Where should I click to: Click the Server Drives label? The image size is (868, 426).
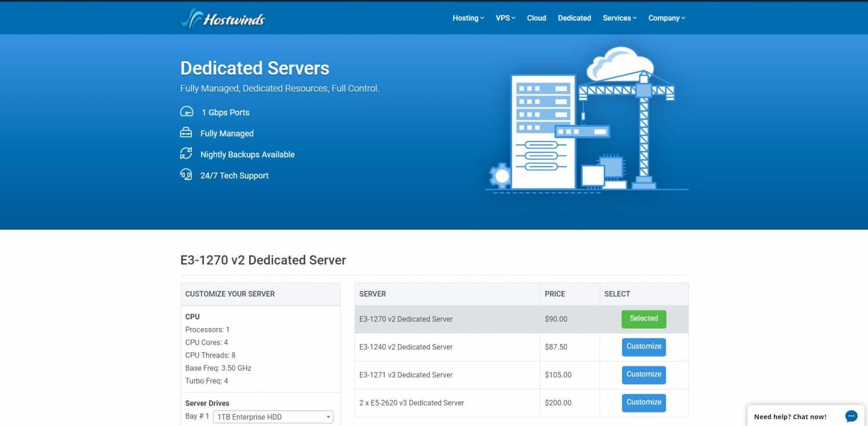point(207,403)
